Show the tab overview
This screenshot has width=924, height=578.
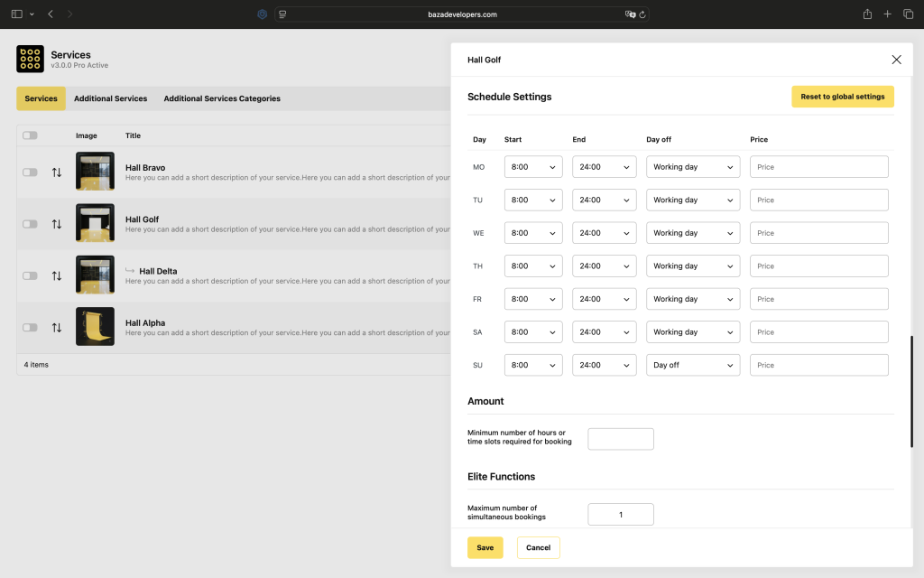908,14
